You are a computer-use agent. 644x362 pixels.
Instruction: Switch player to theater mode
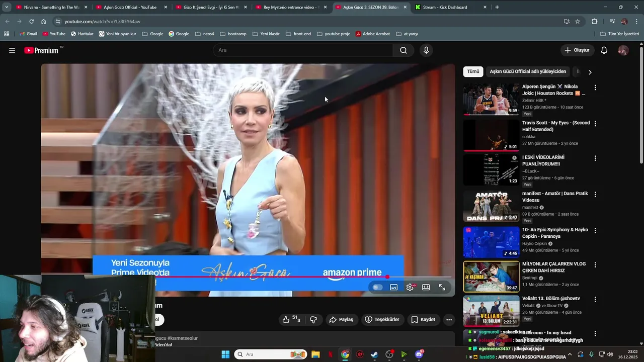pos(426,287)
